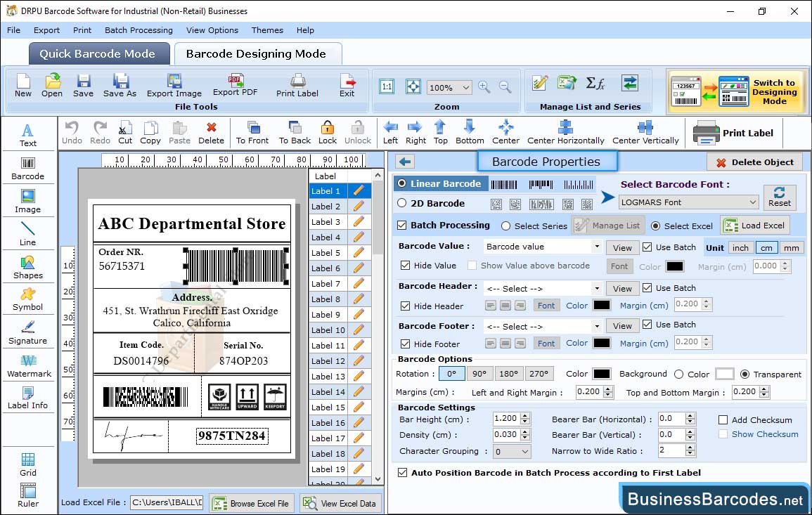The width and height of the screenshot is (812, 515).
Task: Toggle the Ruler display
Action: (x=28, y=495)
